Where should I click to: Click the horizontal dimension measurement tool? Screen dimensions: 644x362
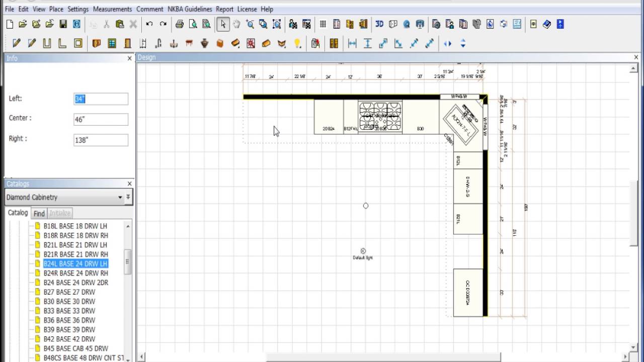352,44
